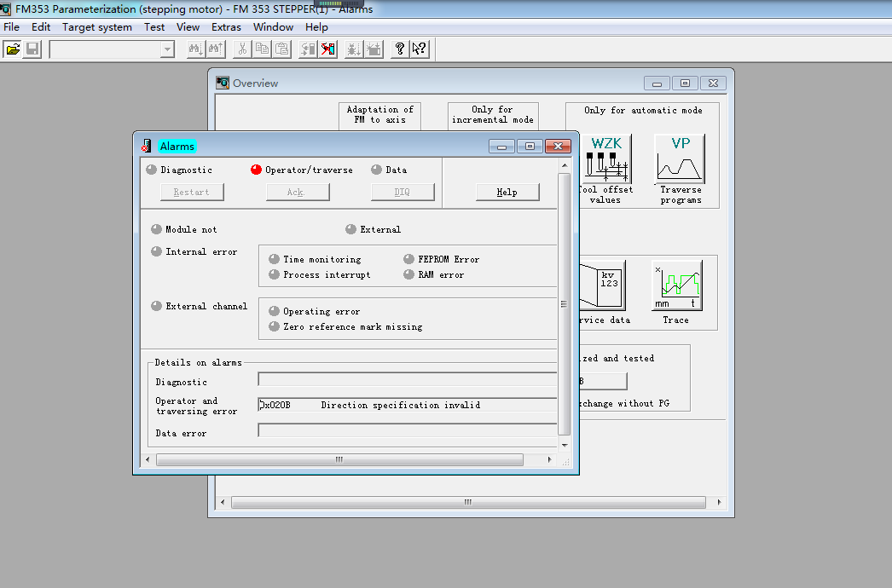Click the Overview horizontal scrollbar left arrow
This screenshot has width=892, height=588.
click(223, 502)
